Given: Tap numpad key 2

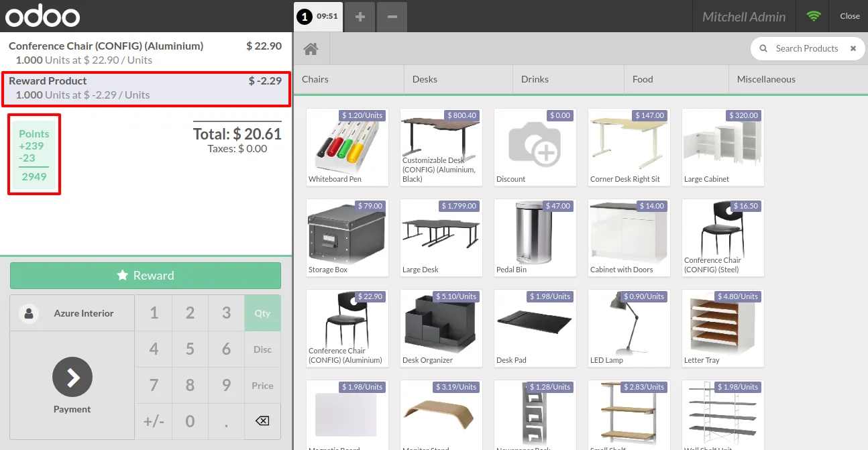Looking at the screenshot, I should (190, 313).
